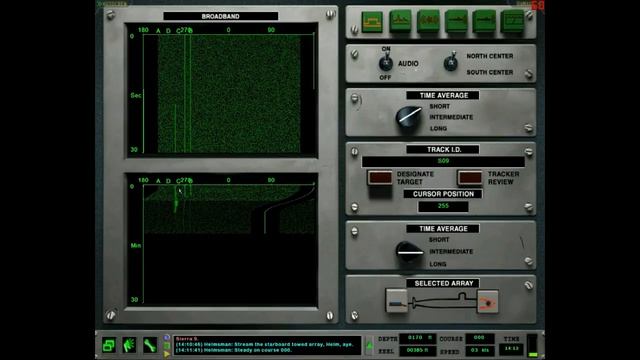The width and height of the screenshot is (640, 360).
Task: Click the TRACK I.D. field showing S09
Action: click(443, 161)
